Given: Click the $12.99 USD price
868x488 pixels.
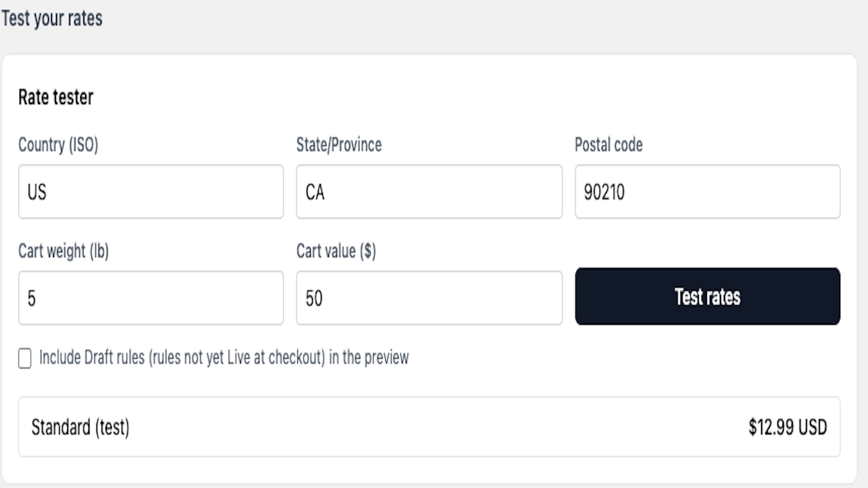Looking at the screenshot, I should point(788,427).
